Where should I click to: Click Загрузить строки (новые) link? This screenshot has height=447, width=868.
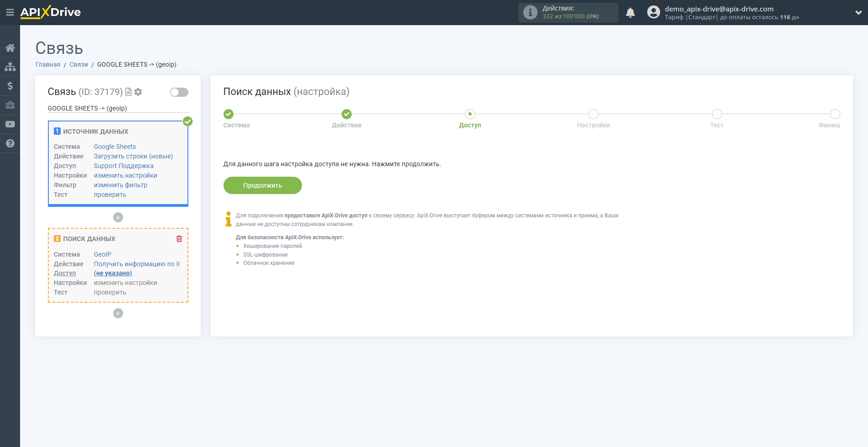coord(134,156)
